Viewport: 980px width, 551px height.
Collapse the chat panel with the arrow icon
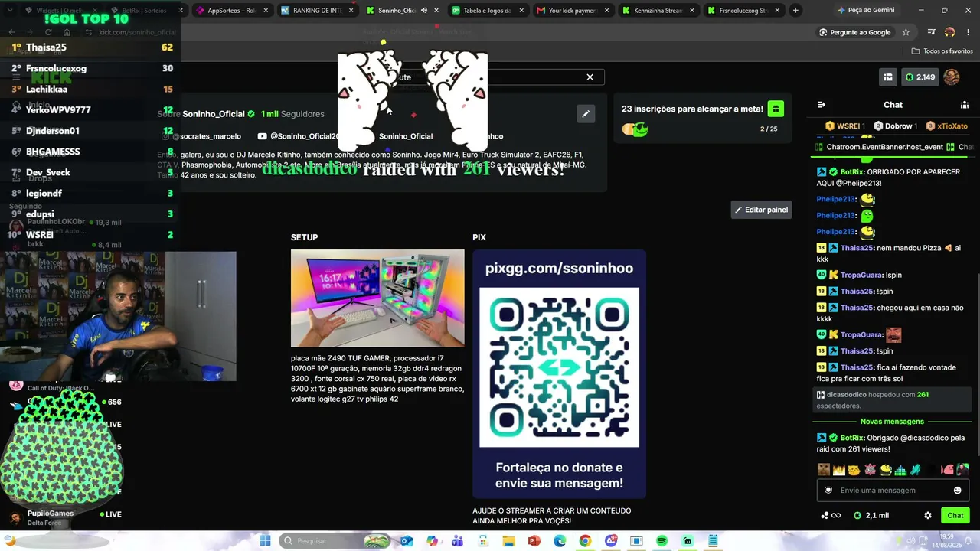[822, 105]
